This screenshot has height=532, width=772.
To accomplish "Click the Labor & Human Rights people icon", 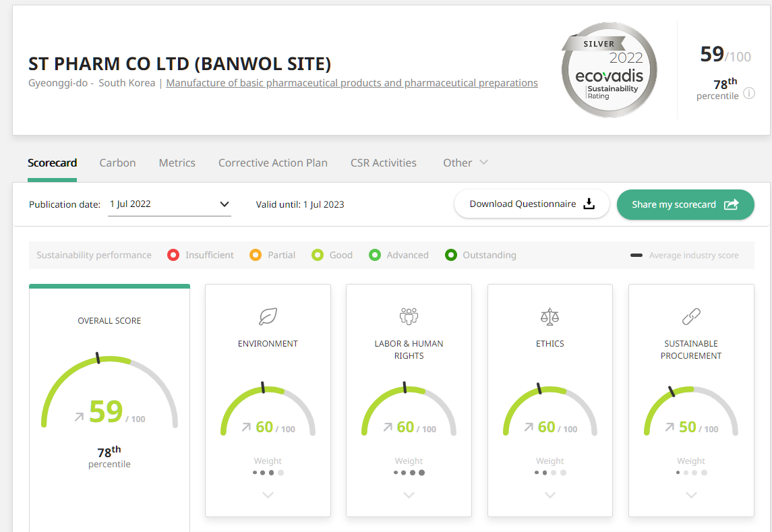I will [x=409, y=316].
